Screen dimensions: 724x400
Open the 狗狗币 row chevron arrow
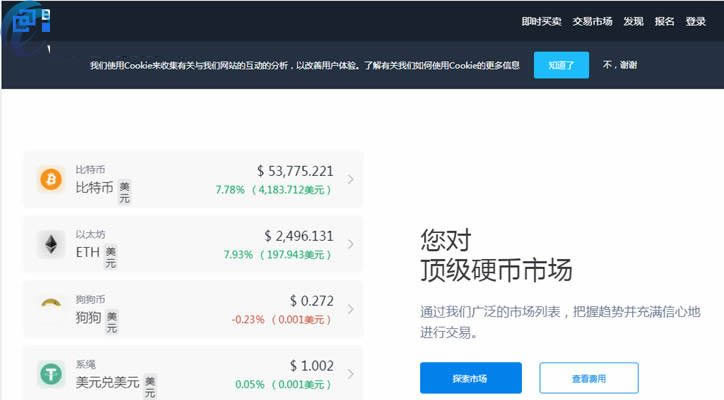click(350, 309)
